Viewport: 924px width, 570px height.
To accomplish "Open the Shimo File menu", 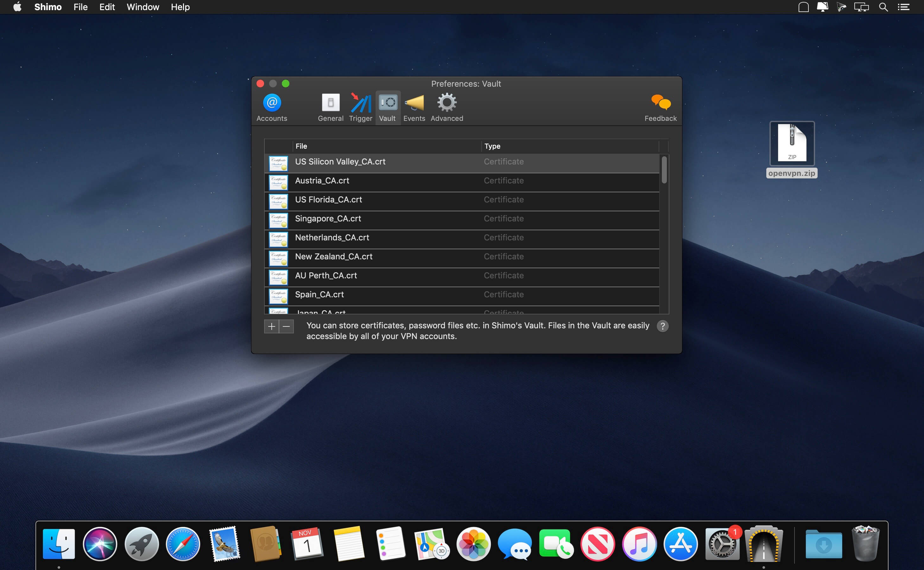I will pyautogui.click(x=80, y=7).
